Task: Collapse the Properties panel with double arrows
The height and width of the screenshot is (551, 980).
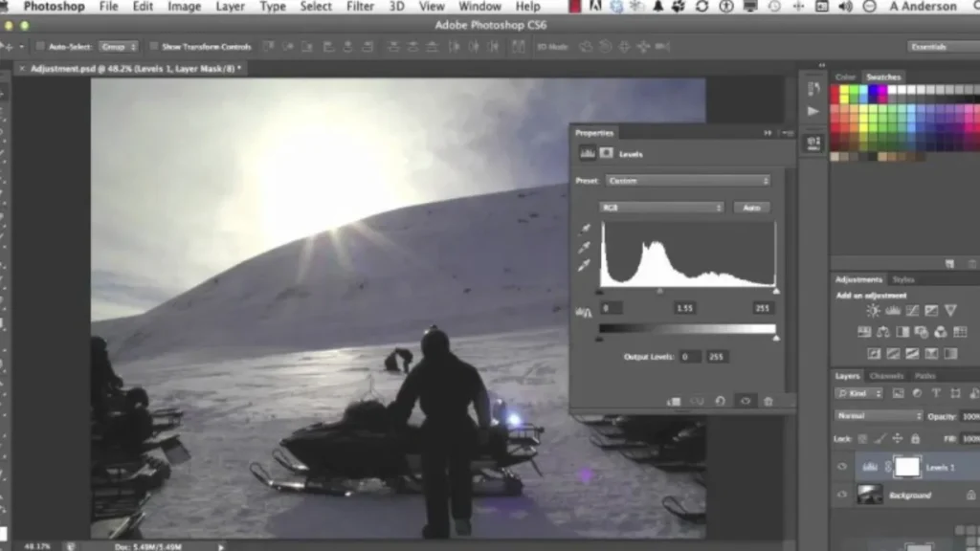Action: (768, 132)
